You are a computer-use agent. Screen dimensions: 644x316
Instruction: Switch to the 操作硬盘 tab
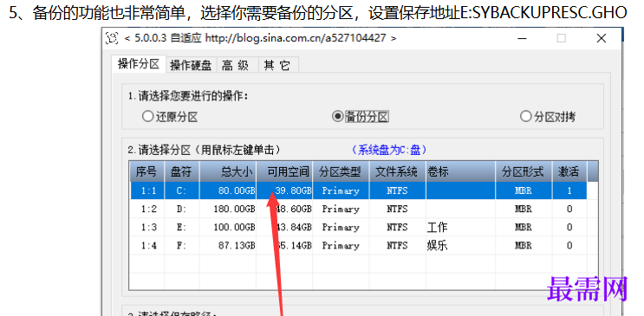coord(191,65)
